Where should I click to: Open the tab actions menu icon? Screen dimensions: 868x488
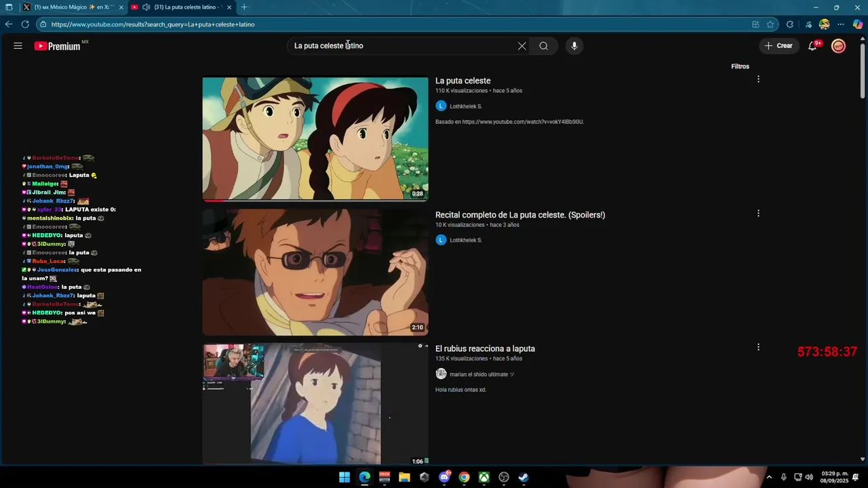[9, 7]
